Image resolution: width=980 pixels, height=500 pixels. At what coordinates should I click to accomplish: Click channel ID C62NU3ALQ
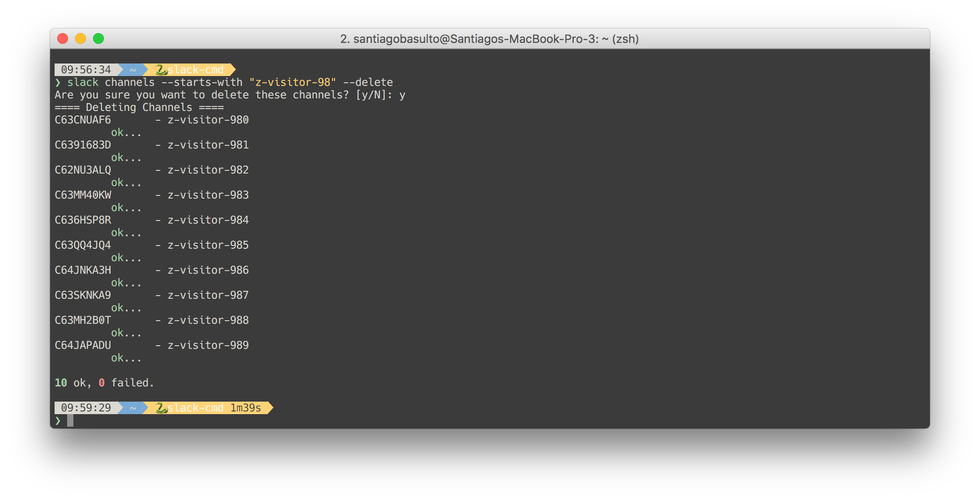click(83, 170)
